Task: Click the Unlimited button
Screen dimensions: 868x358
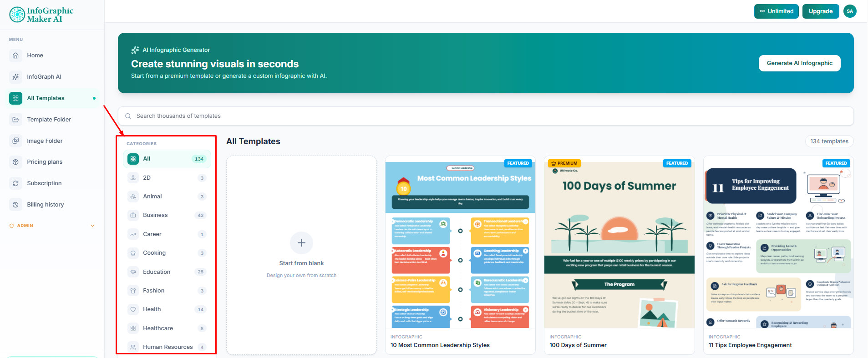Action: (776, 11)
